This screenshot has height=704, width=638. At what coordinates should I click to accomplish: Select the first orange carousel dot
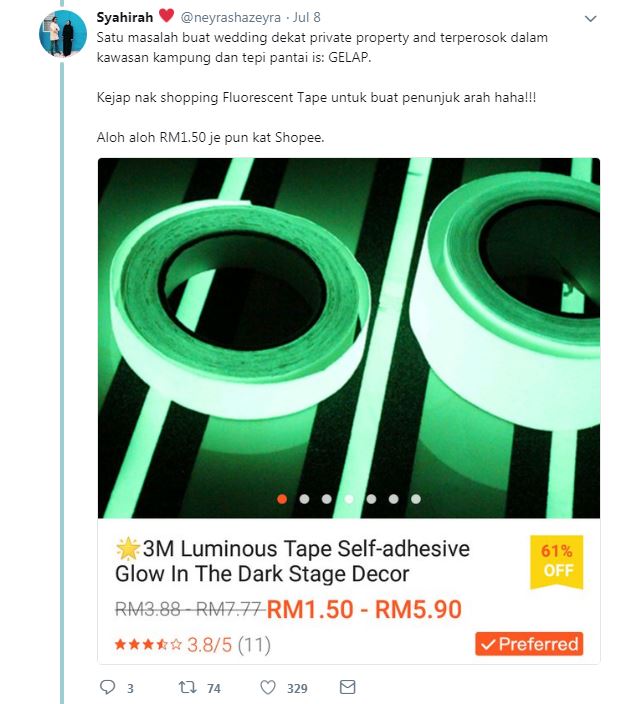(x=282, y=499)
